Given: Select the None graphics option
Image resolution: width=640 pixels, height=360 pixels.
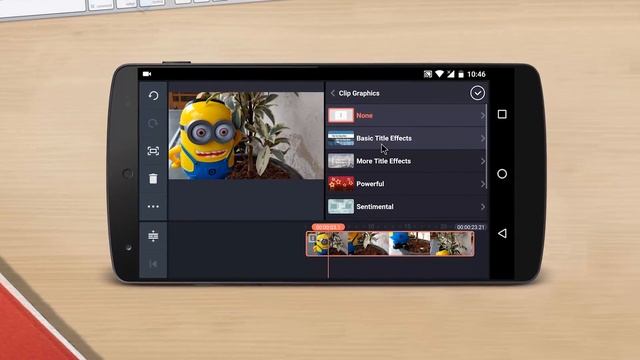Looking at the screenshot, I should coord(407,116).
